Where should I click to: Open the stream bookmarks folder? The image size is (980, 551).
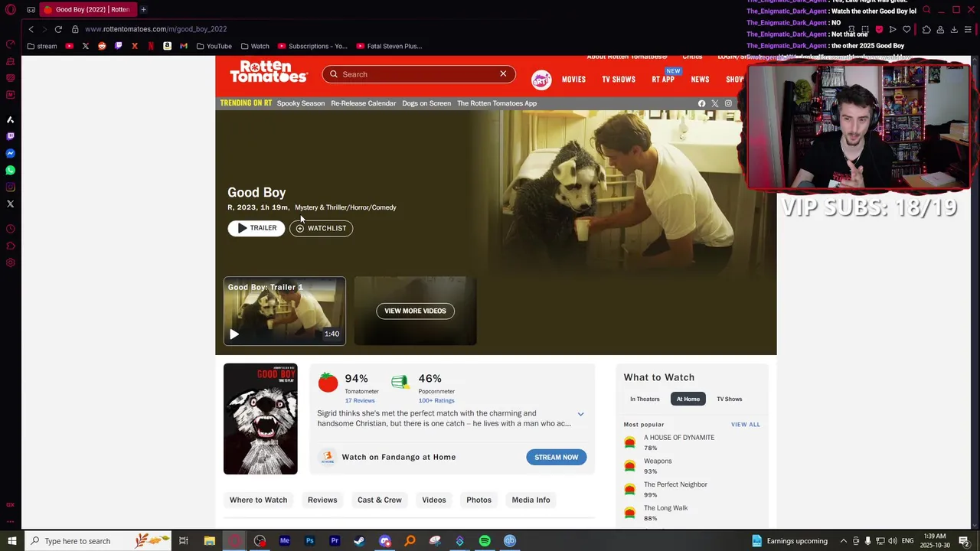[41, 46]
